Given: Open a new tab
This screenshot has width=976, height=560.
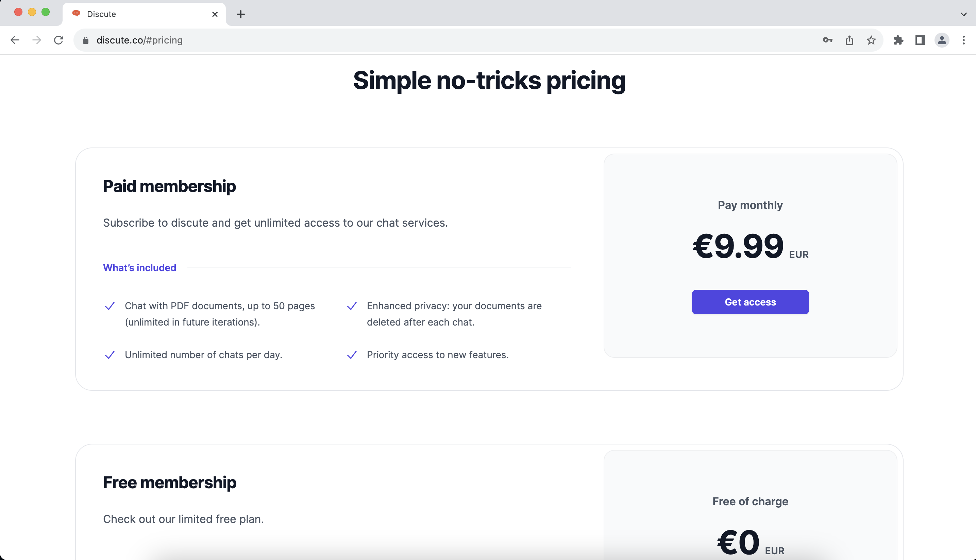Looking at the screenshot, I should 240,14.
